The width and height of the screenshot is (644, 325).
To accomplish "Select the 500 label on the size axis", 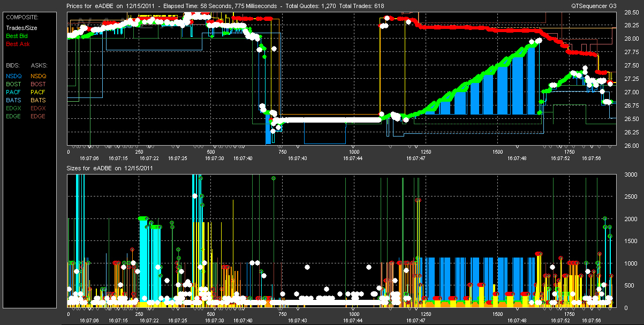I will pyautogui.click(x=629, y=286).
